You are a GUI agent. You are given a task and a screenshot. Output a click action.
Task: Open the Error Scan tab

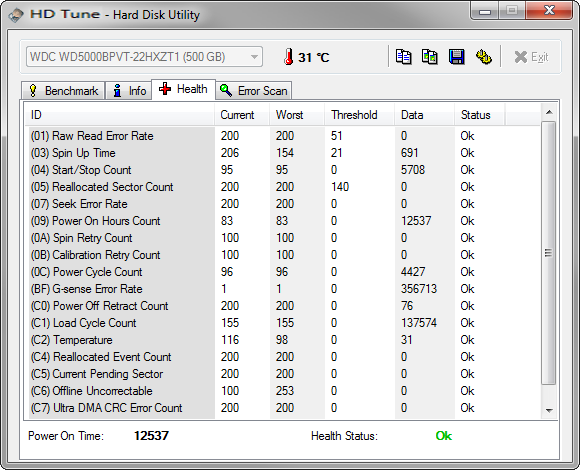254,91
